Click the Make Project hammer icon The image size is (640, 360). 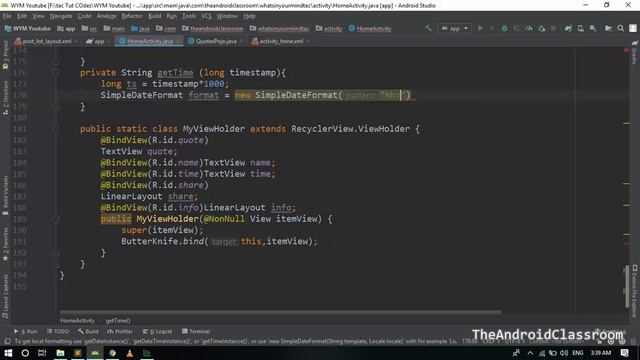pyautogui.click(x=428, y=28)
